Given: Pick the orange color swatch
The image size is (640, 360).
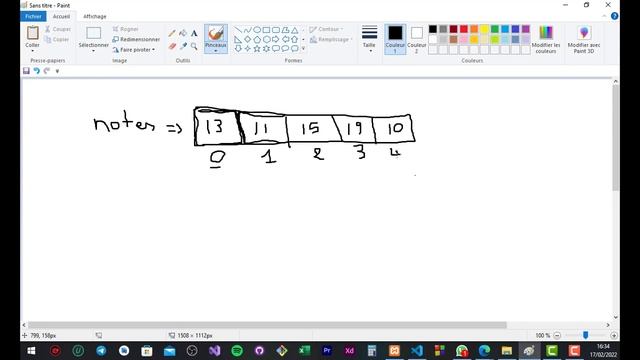Looking at the screenshot, I should coord(474,29).
